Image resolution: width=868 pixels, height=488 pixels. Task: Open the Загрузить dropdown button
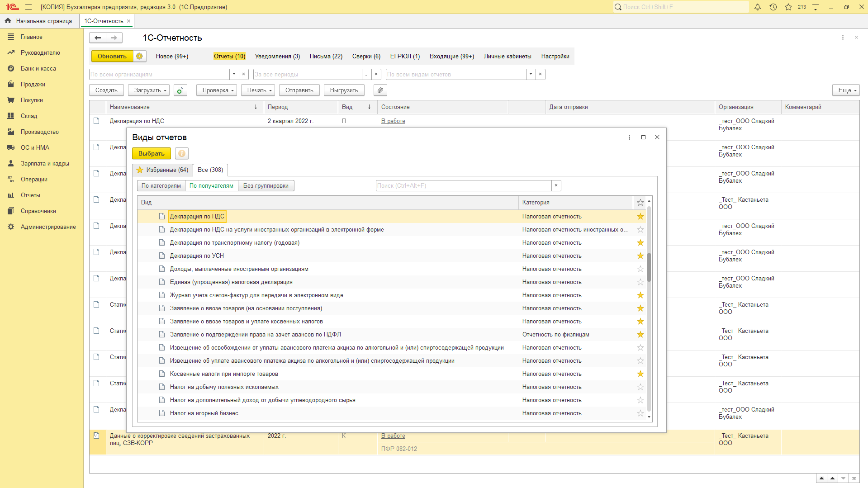click(149, 90)
